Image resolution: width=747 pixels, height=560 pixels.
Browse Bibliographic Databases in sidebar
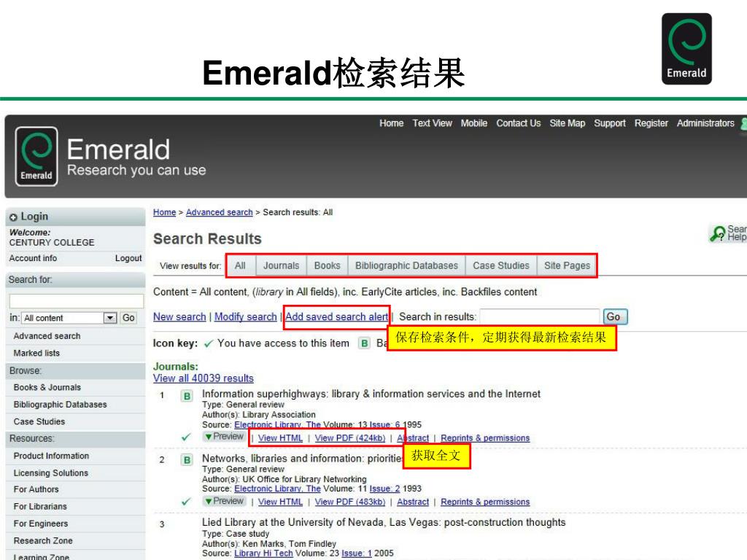coord(60,405)
